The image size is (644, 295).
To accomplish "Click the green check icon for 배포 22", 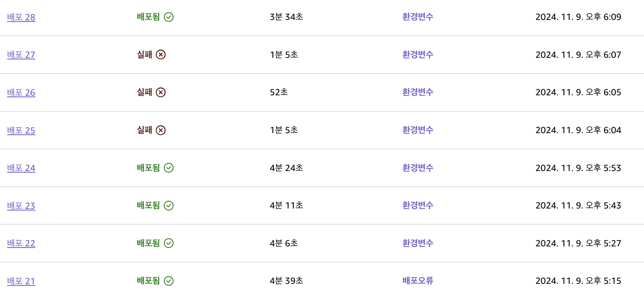I will click(169, 243).
